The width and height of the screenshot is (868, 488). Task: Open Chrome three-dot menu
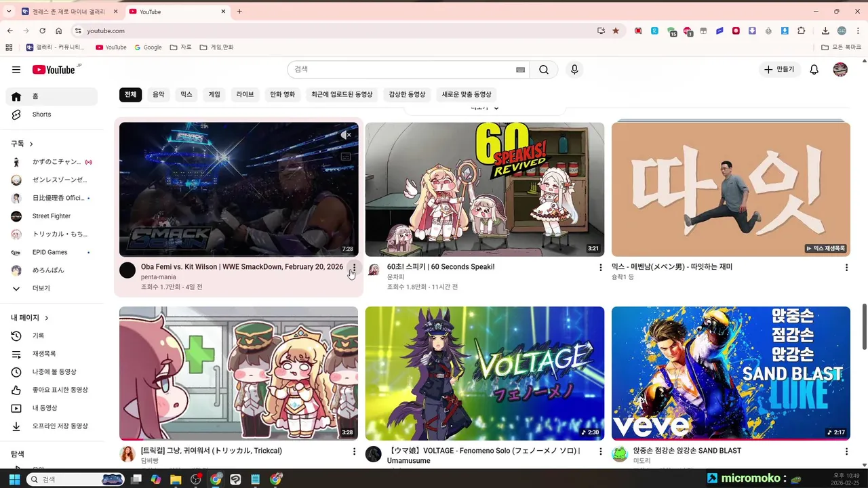coord(859,30)
